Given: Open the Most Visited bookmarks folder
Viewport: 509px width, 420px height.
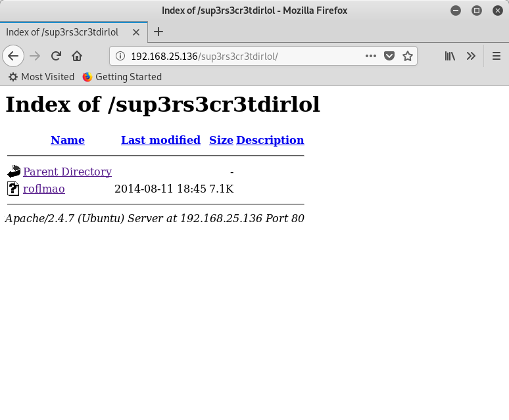Looking at the screenshot, I should click(x=41, y=77).
